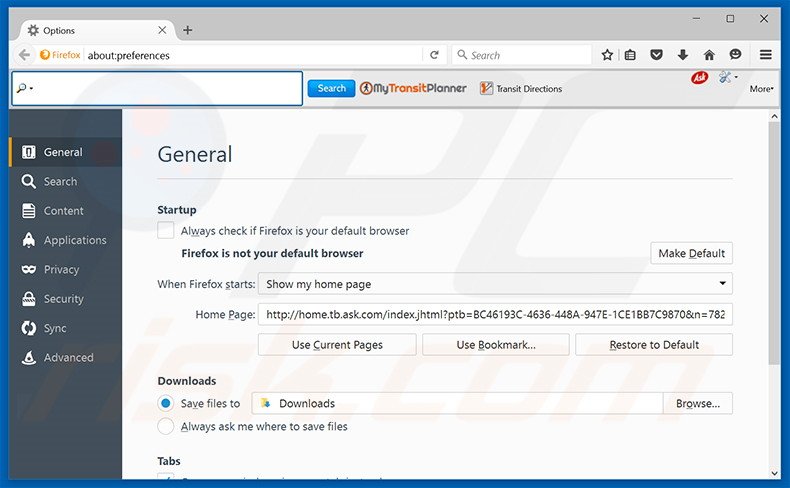Open the hamburger menu icon
The image size is (790, 488).
click(766, 55)
